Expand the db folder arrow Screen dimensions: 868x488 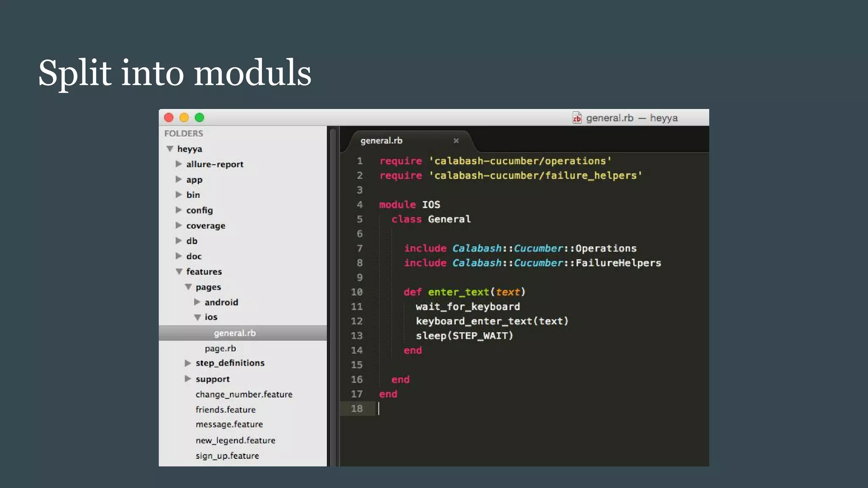(178, 240)
